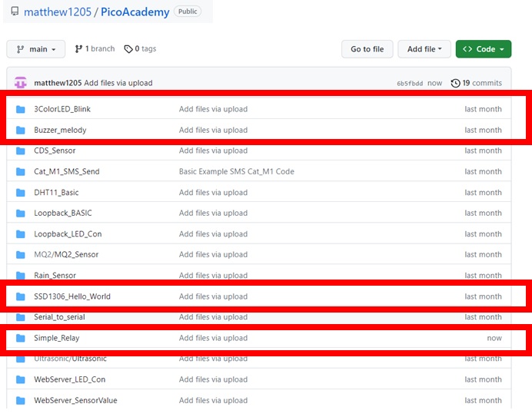Open the latest commit message 'Add files via upload'
532x417 pixels.
point(118,83)
